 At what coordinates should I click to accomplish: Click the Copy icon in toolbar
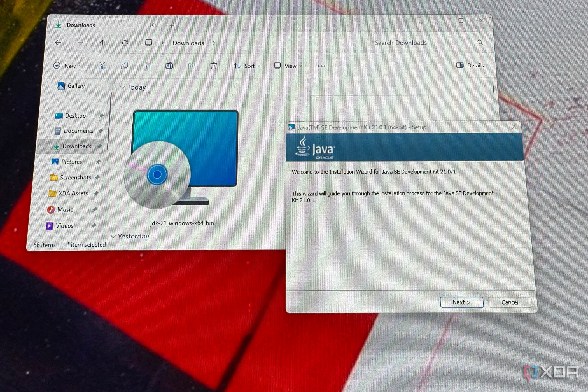(x=125, y=66)
